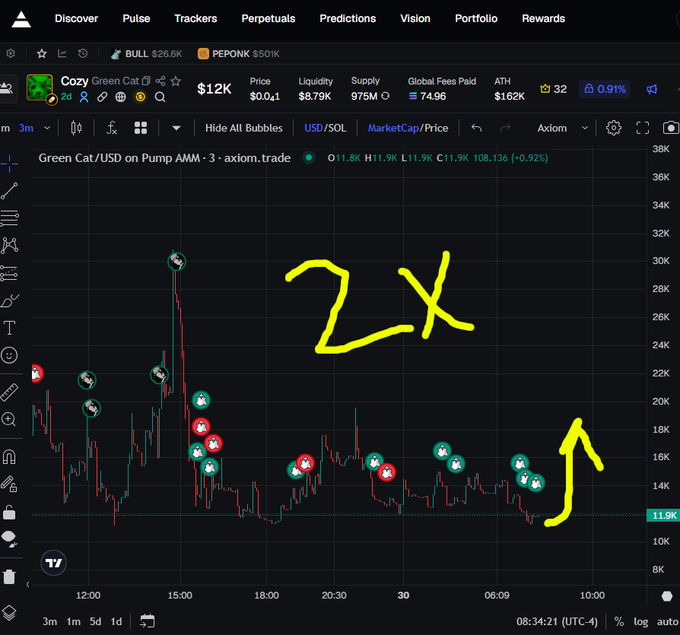Click the Hide All Bubbles button
680x635 pixels.
(x=244, y=128)
